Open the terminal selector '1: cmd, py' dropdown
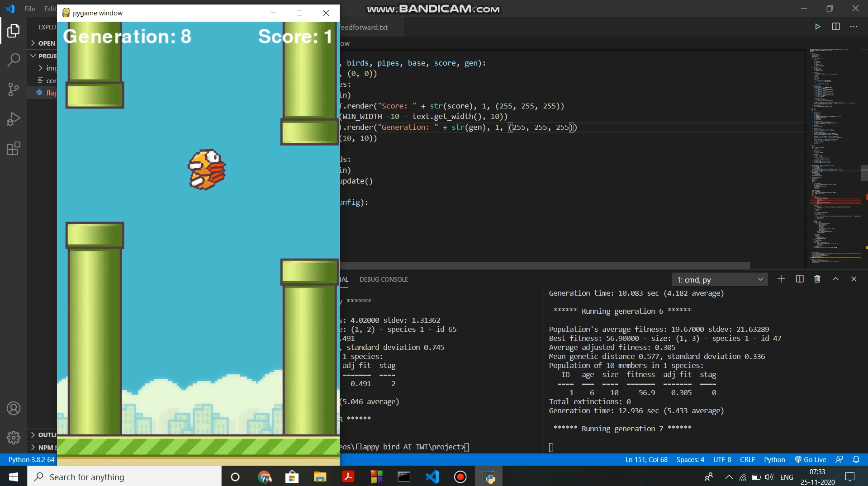The height and width of the screenshot is (486, 868). [x=720, y=279]
